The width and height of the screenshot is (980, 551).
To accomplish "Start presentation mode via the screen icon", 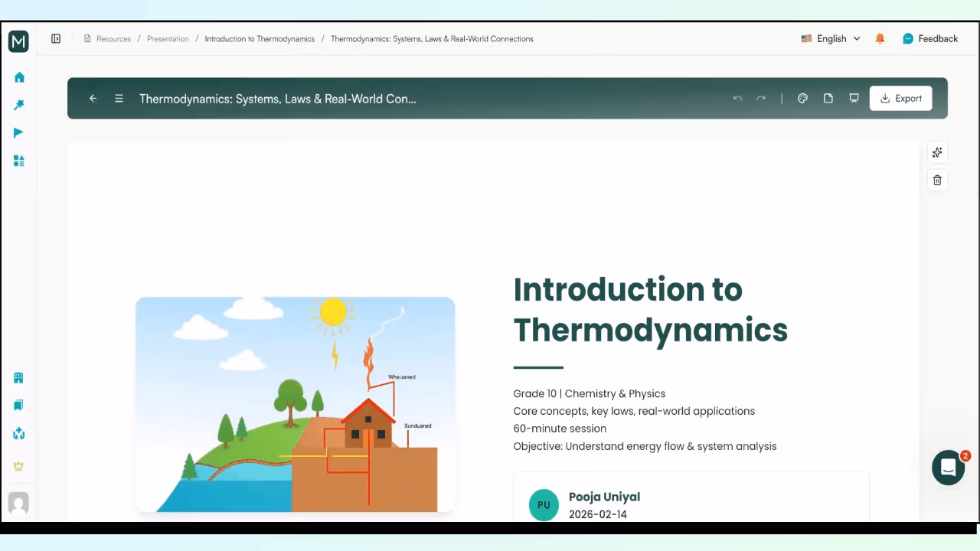I will coord(854,98).
